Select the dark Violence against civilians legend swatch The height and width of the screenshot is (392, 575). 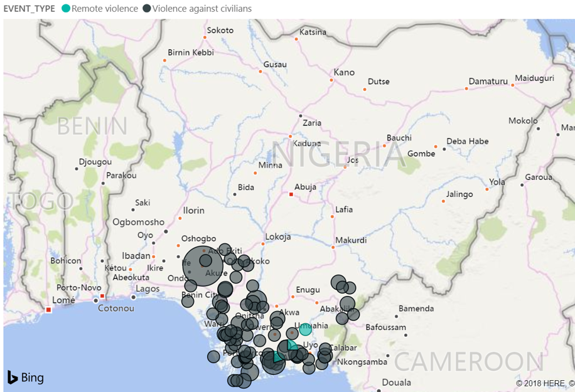coord(147,9)
